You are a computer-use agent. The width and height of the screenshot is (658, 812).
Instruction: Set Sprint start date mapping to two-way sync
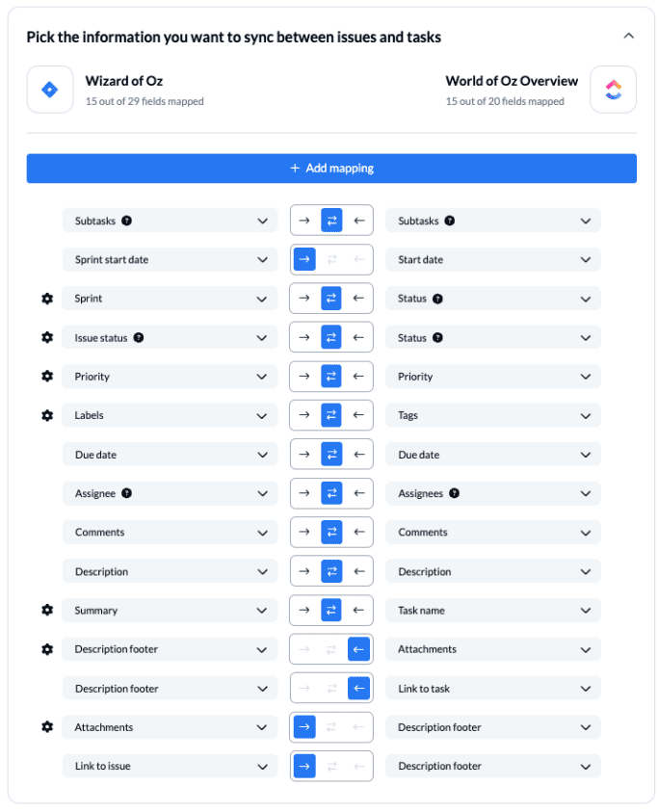click(x=331, y=259)
